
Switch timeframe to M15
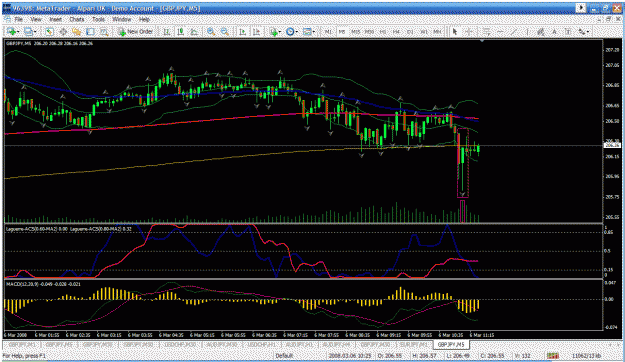(355, 31)
